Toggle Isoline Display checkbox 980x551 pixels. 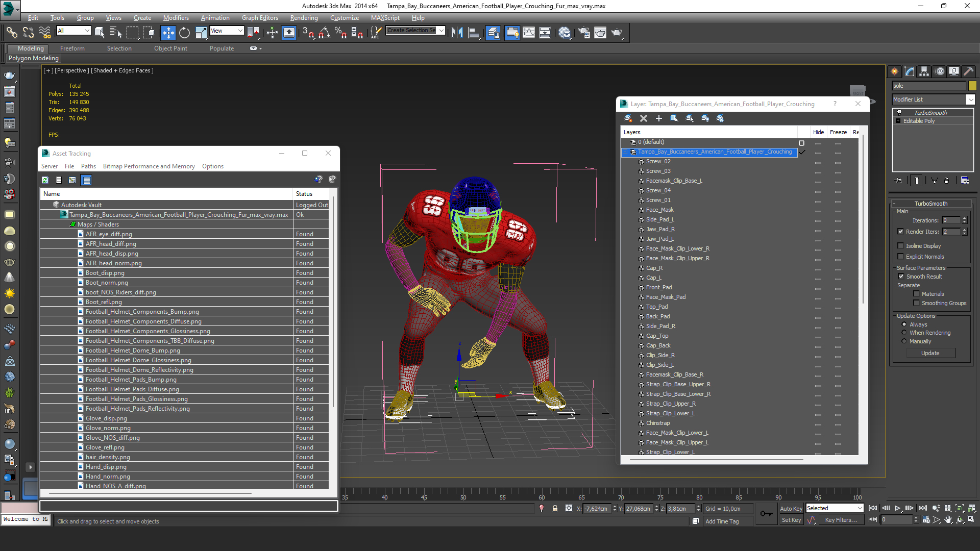tap(900, 246)
